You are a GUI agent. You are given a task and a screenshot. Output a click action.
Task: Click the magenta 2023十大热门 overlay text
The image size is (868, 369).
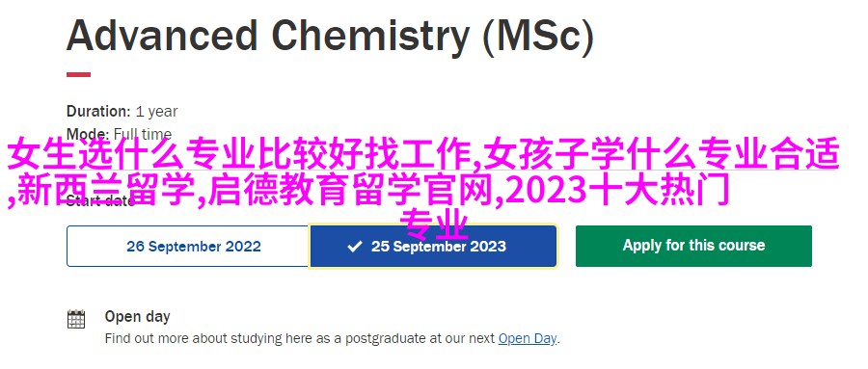pyautogui.click(x=617, y=191)
